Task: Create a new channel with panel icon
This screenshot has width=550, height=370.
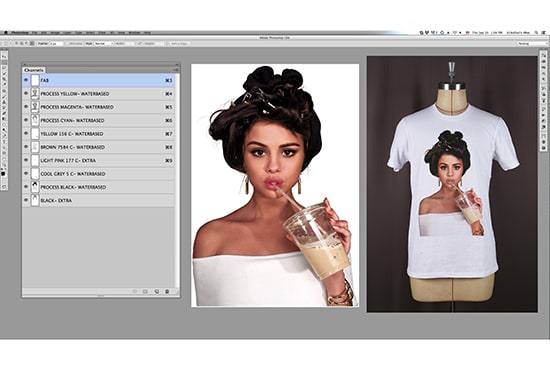Action: click(156, 291)
